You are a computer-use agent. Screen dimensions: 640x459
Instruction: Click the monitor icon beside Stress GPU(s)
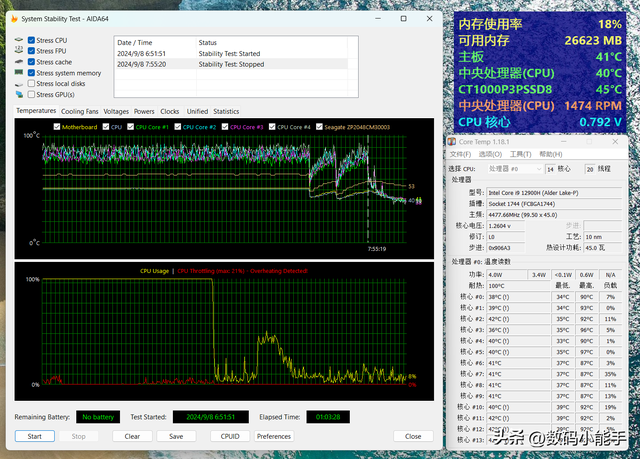pyautogui.click(x=19, y=94)
